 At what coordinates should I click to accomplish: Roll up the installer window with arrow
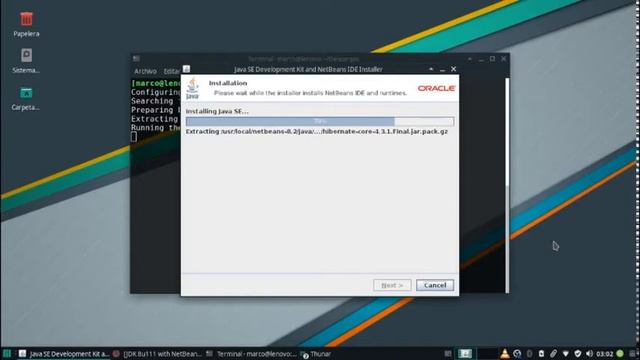(x=431, y=69)
